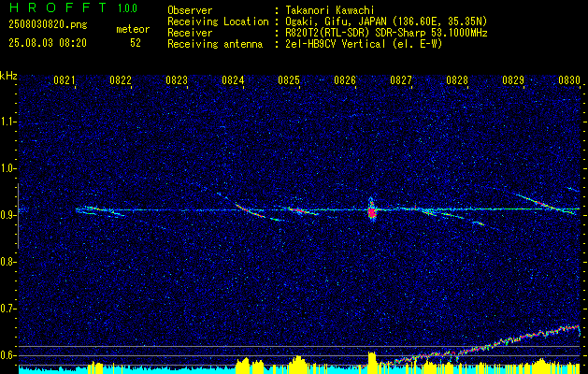Click the Receiving Location field label
Image resolution: width=588 pixels, height=374 pixels.
[x=218, y=22]
